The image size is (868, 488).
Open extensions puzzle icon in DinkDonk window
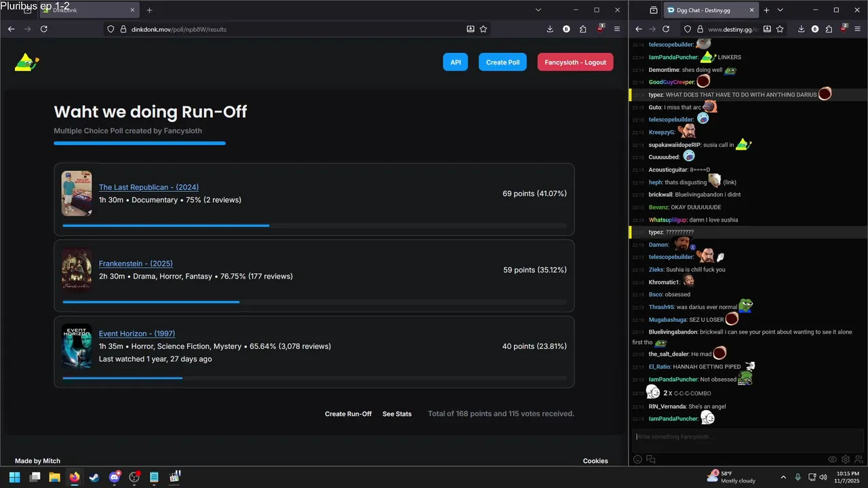[x=583, y=29]
